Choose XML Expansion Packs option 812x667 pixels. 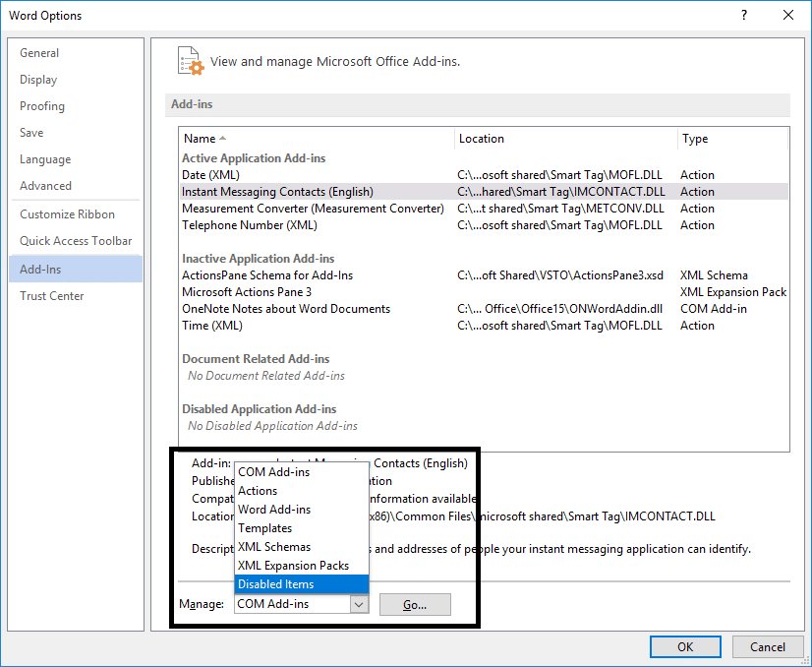click(x=301, y=566)
